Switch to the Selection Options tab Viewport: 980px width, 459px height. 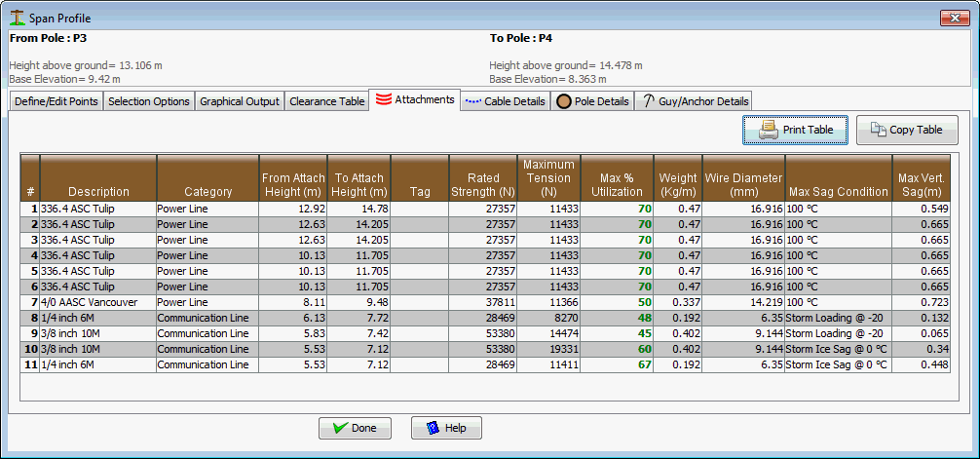(x=149, y=101)
